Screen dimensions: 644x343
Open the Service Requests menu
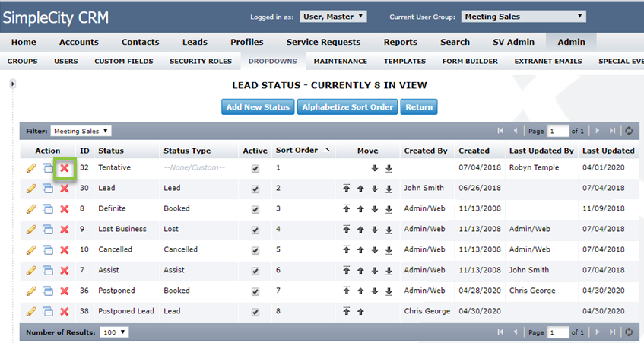[323, 42]
